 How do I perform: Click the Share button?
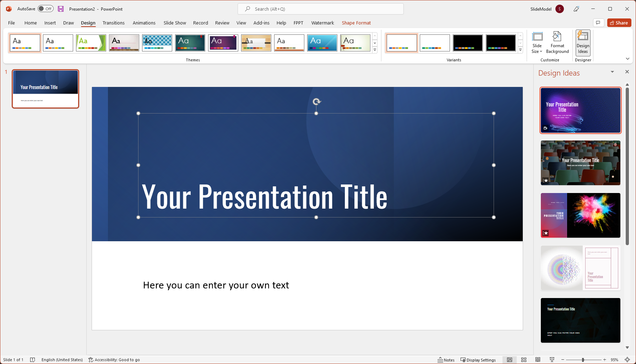[x=619, y=23]
